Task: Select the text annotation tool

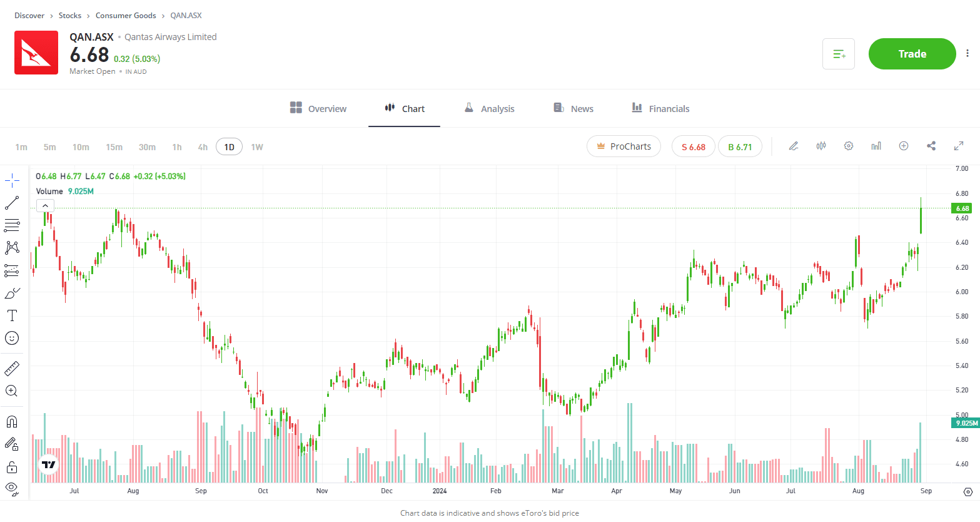Action: (12, 315)
